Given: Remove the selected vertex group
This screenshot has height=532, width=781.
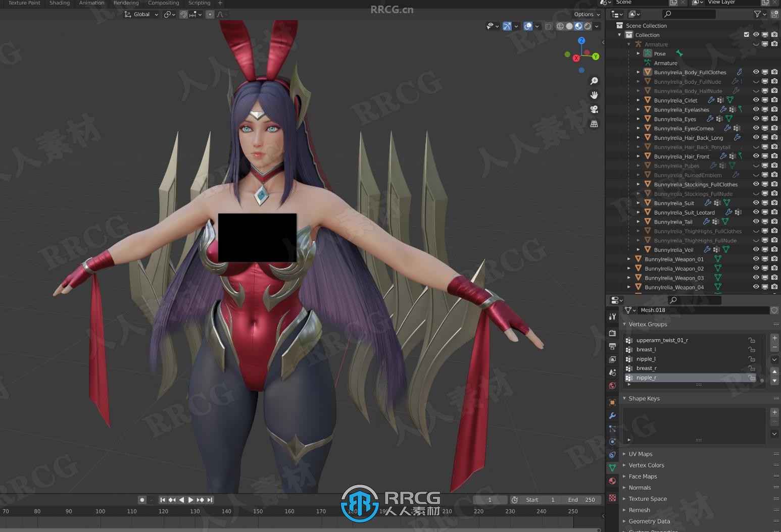Looking at the screenshot, I should pyautogui.click(x=774, y=347).
